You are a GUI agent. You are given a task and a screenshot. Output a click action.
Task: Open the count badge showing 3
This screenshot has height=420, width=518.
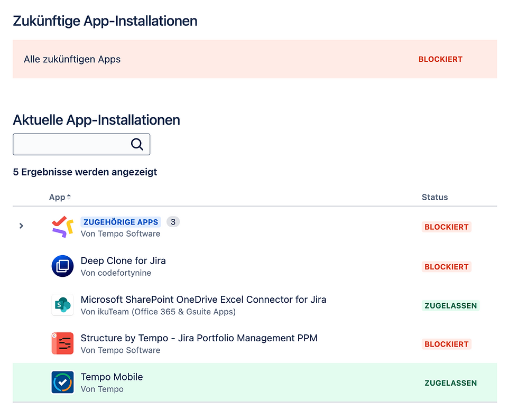173,222
